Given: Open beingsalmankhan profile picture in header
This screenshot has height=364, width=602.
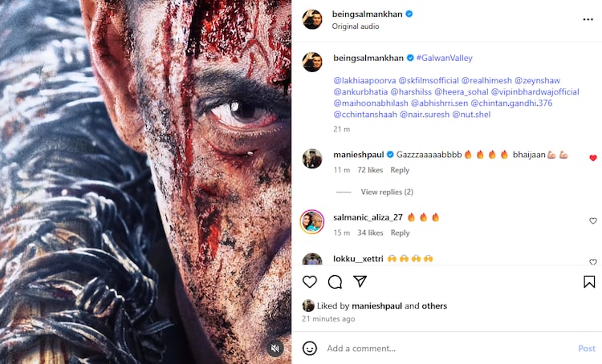Looking at the screenshot, I should tap(312, 19).
